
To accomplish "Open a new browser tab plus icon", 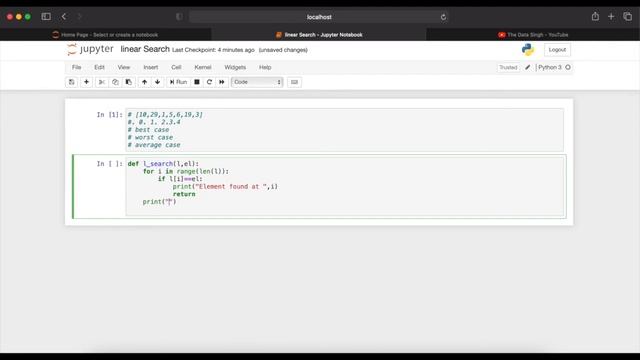I will 611,16.
